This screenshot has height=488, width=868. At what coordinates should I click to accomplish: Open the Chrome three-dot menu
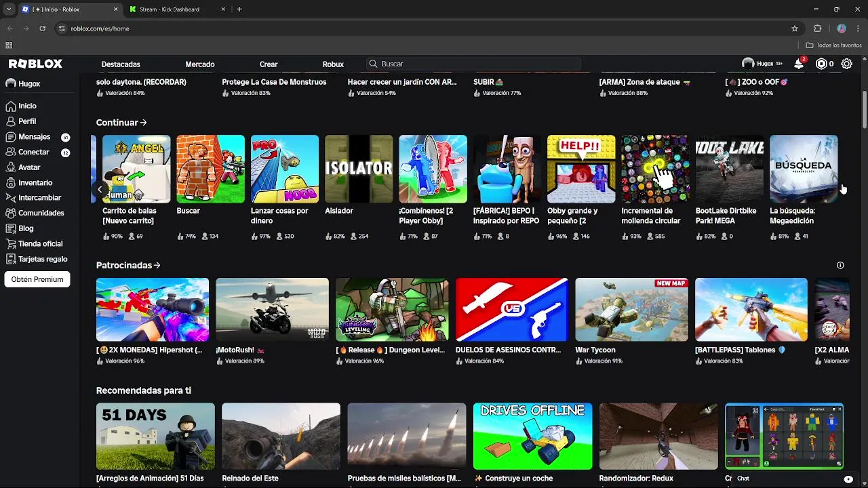(x=858, y=28)
